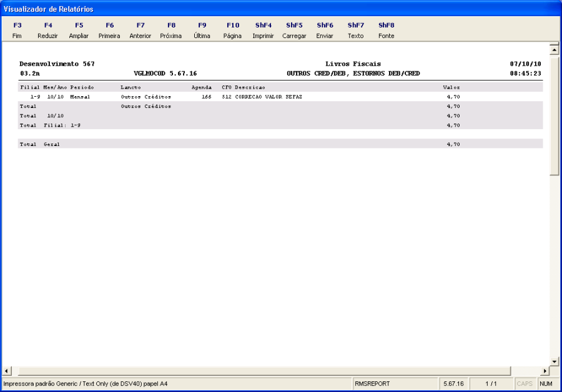Click the '5.67.16' version in status bar

[x=453, y=384]
